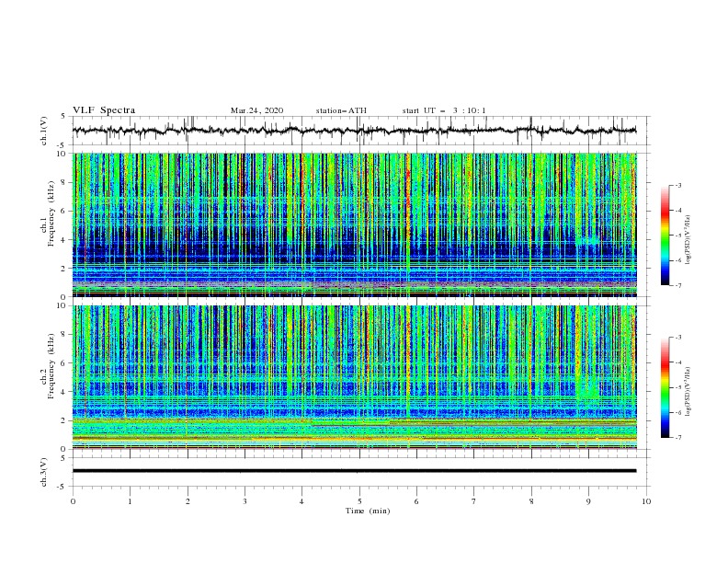Click the ch.2 spectrogram color scale bar
Viewport: 728px width, 563px height.
click(665, 387)
